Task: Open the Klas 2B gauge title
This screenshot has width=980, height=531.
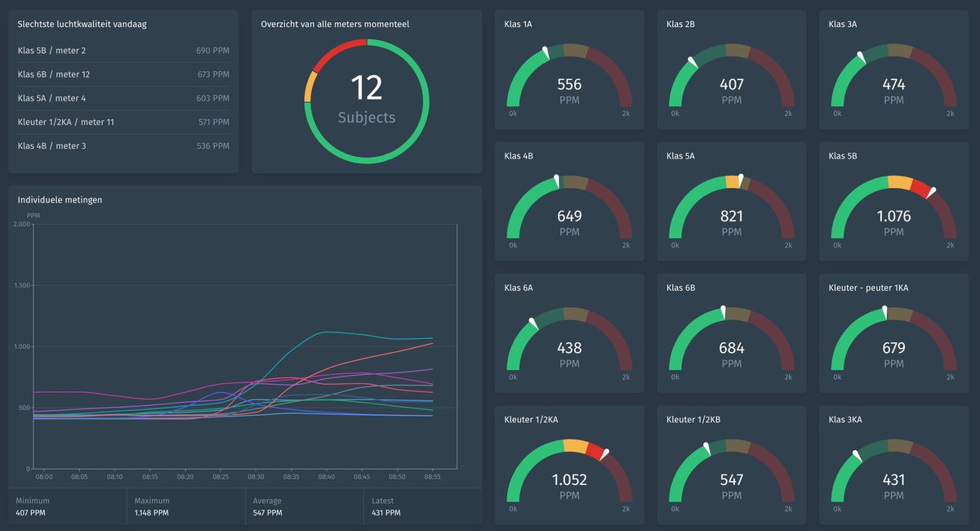Action: pos(680,24)
